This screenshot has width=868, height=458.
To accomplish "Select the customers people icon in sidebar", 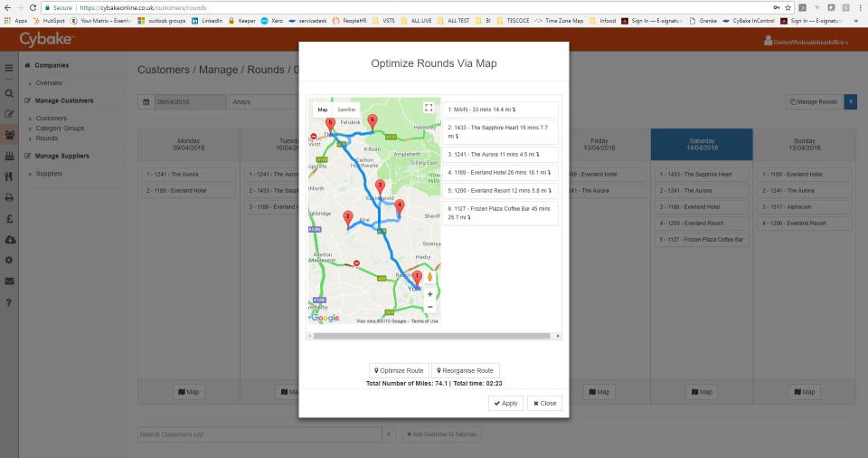I will click(9, 135).
